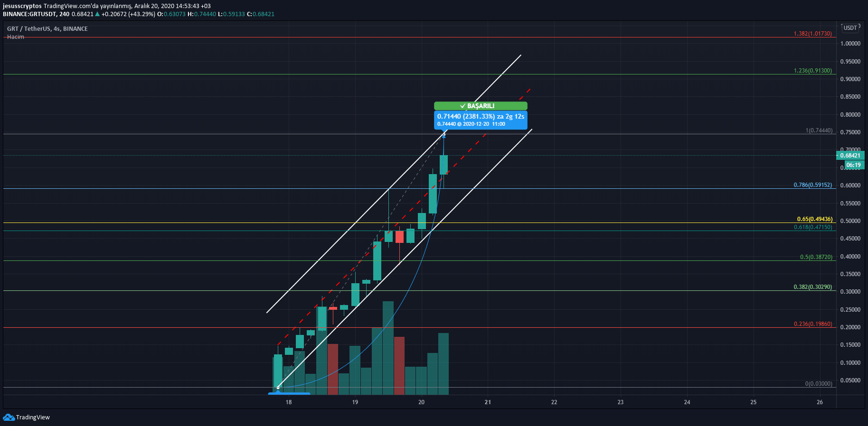Click the 0.382(0.30290) Fibonacci level label
868x426 pixels.
click(812, 287)
